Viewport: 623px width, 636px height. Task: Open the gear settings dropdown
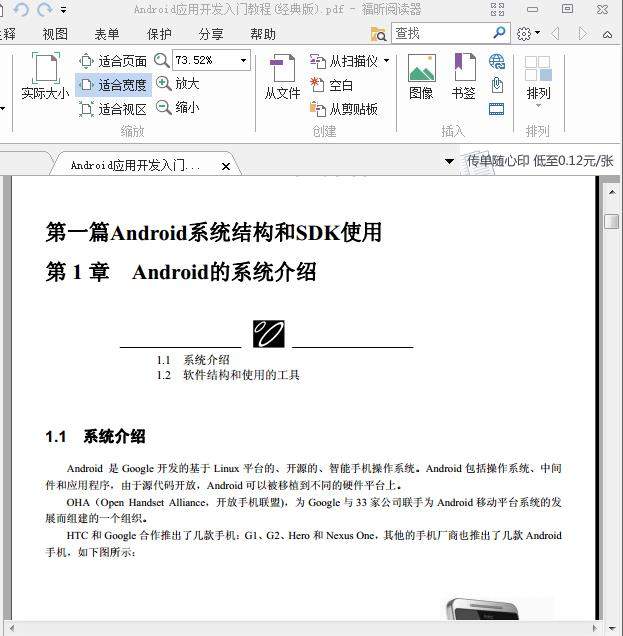click(x=528, y=34)
